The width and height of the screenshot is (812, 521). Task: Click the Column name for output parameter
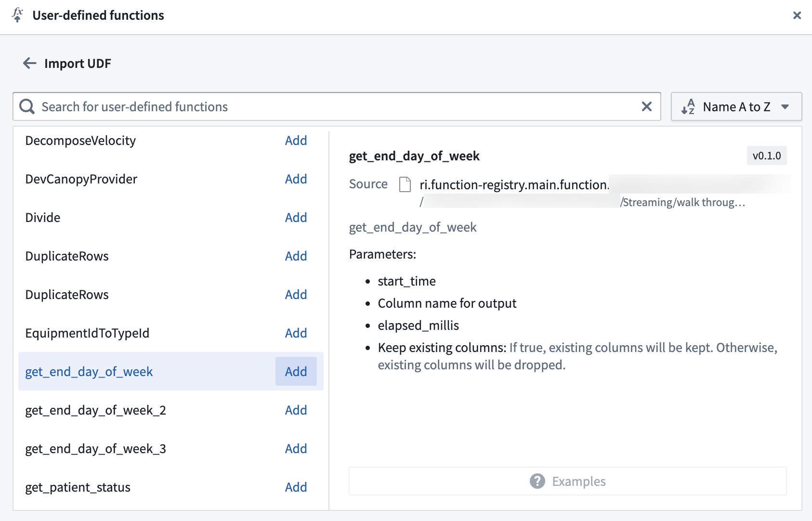click(x=447, y=303)
